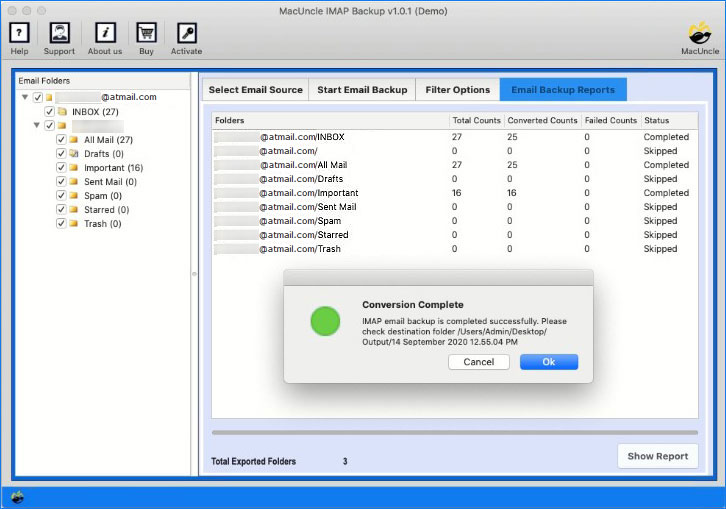Click the Converted Counts column header
This screenshot has height=509, width=726.
click(x=542, y=120)
